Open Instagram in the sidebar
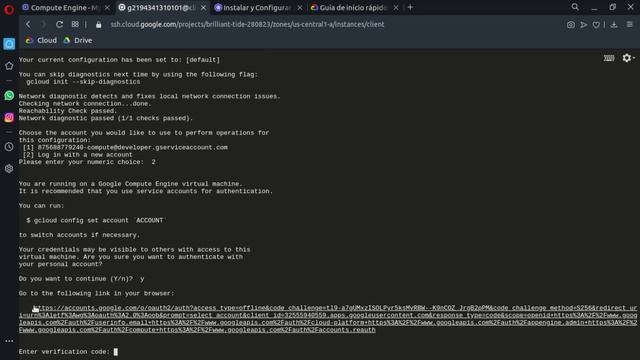640x360 pixels. tap(9, 118)
